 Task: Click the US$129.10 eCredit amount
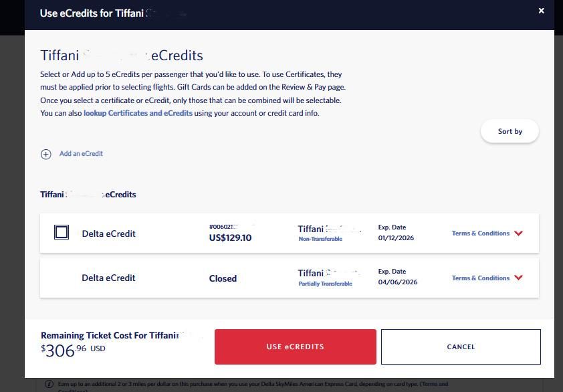[230, 237]
